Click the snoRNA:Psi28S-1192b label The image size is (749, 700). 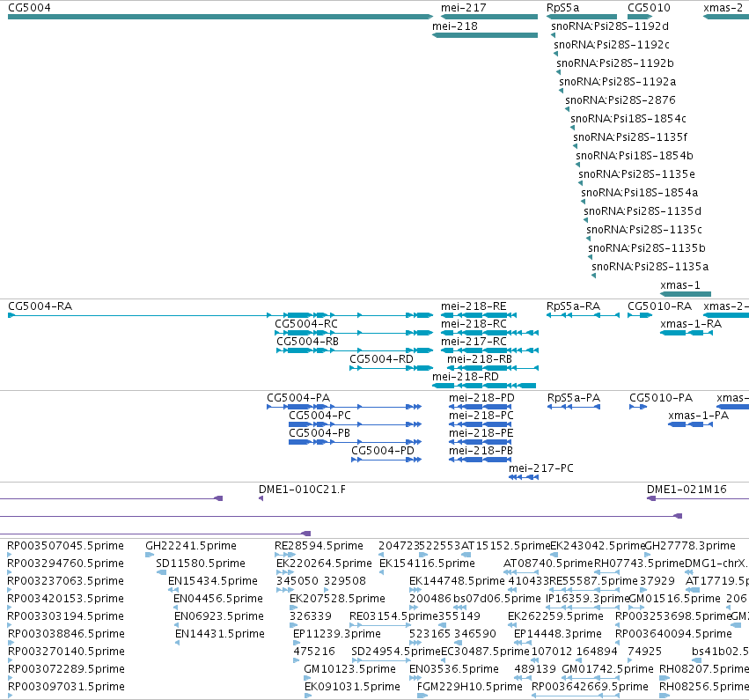pos(614,63)
